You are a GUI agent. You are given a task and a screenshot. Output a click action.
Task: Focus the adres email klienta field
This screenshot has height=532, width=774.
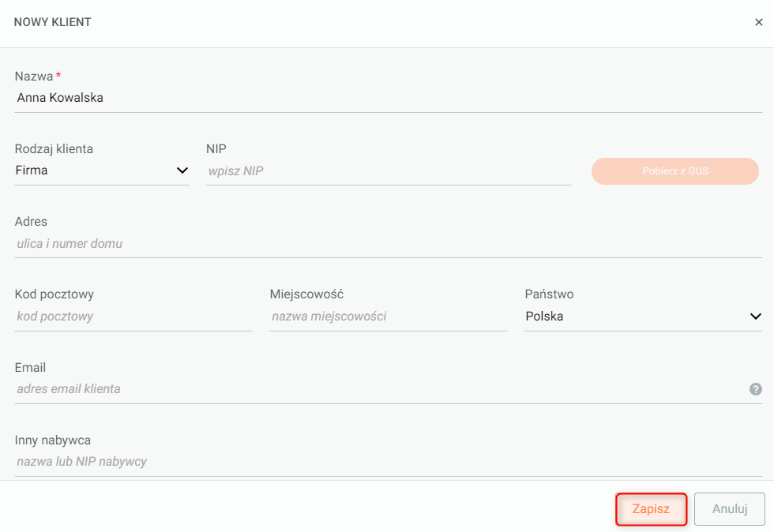pos(380,389)
